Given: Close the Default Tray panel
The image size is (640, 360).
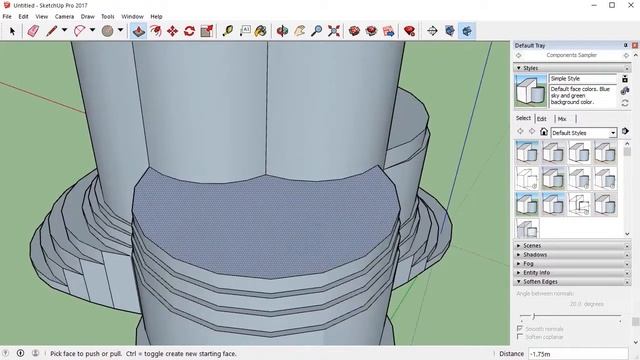Looking at the screenshot, I should tap(635, 45).
